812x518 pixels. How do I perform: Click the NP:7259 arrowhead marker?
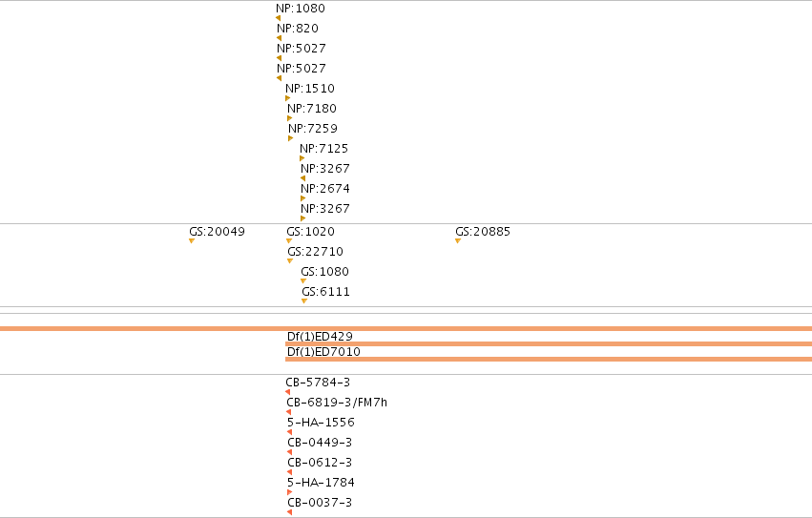tap(291, 138)
